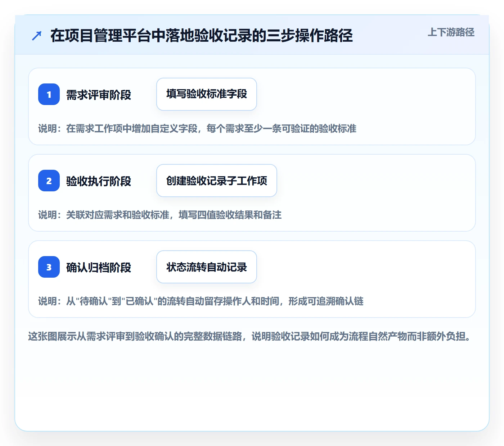Click the 上下游路径 label in header
Screen dimensions: 504x446
451,32
